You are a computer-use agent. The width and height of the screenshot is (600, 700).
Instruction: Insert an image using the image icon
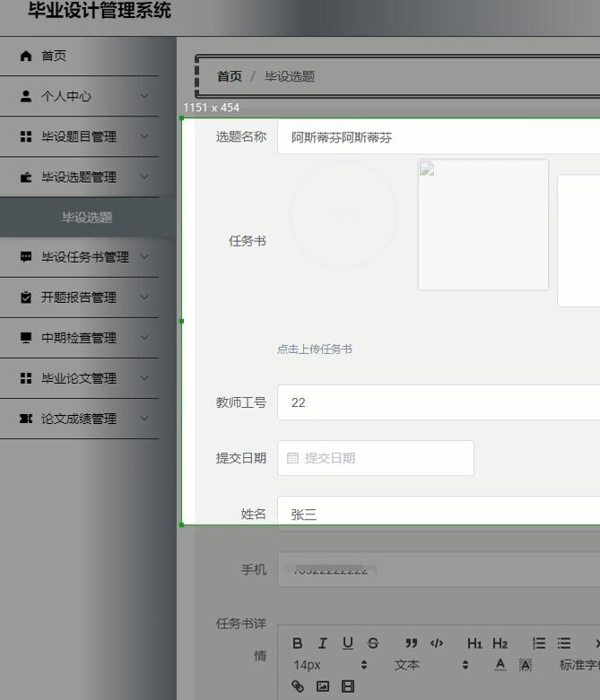click(x=323, y=687)
